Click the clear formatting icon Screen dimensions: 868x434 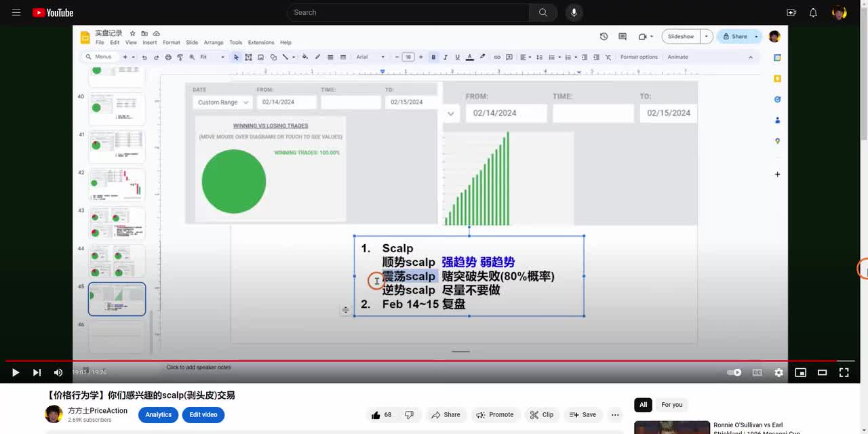pos(608,57)
